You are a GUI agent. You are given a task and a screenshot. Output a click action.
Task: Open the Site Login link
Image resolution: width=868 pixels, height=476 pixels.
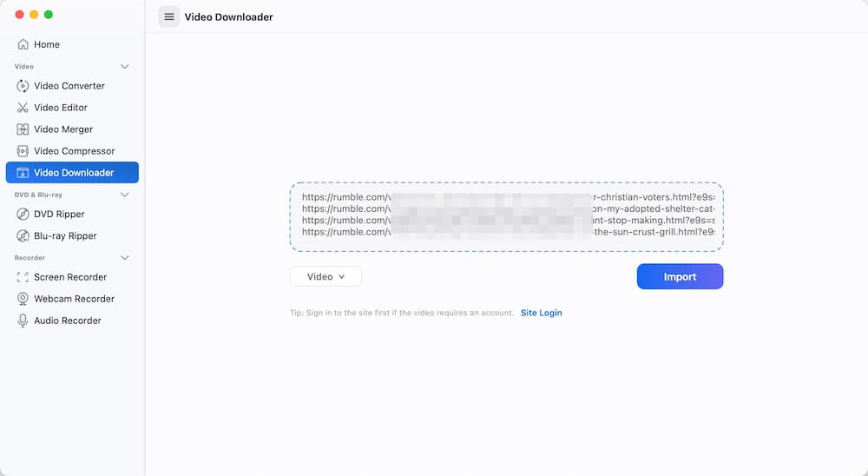pyautogui.click(x=541, y=313)
